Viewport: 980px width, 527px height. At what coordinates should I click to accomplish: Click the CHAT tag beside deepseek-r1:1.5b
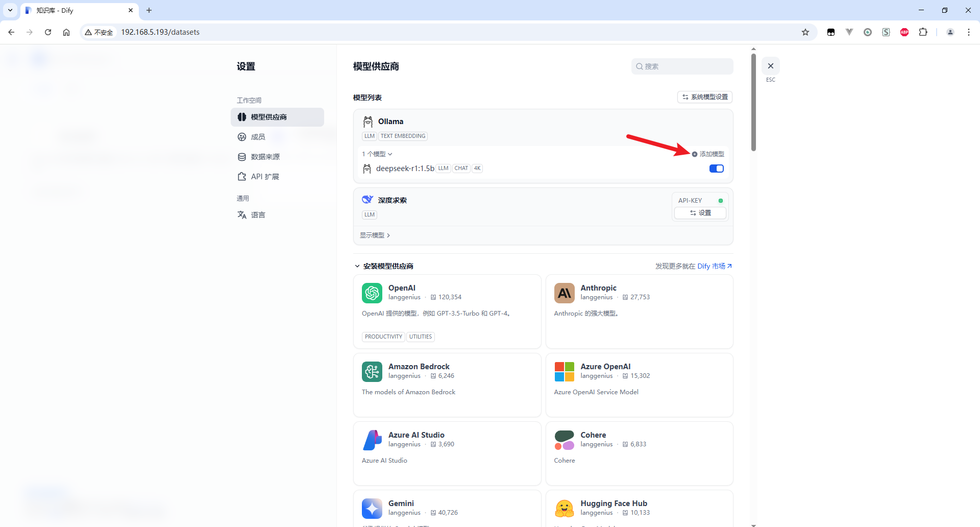[x=461, y=168]
